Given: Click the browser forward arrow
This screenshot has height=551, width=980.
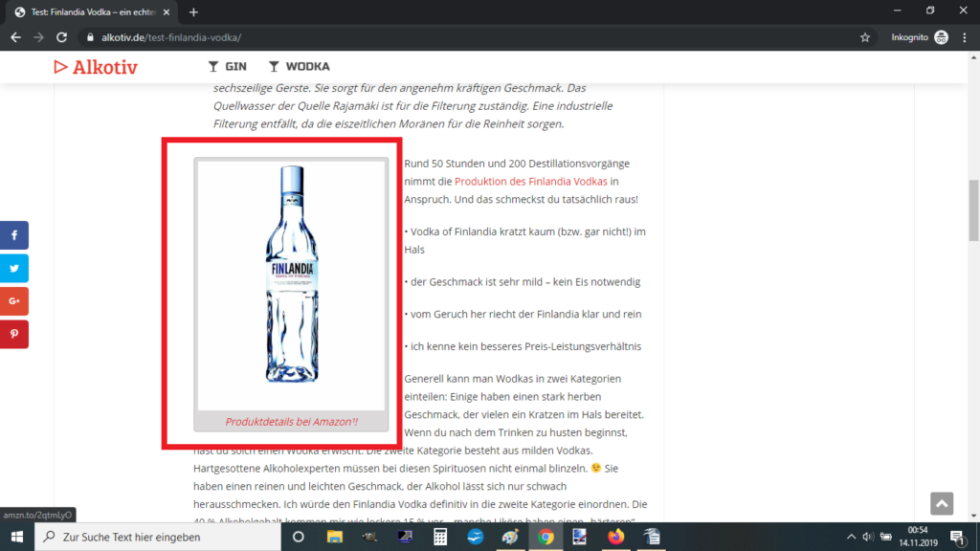Looking at the screenshot, I should (x=38, y=37).
